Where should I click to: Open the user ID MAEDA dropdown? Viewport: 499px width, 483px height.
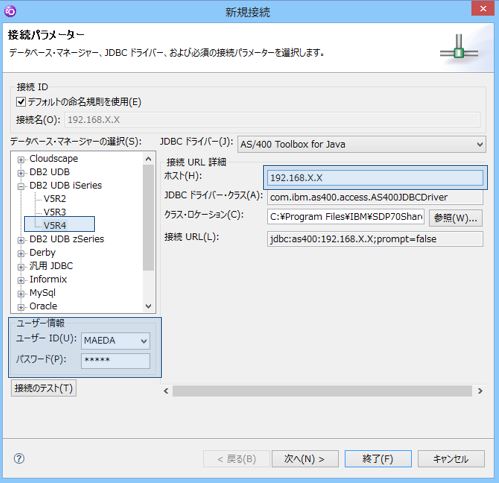(x=144, y=341)
